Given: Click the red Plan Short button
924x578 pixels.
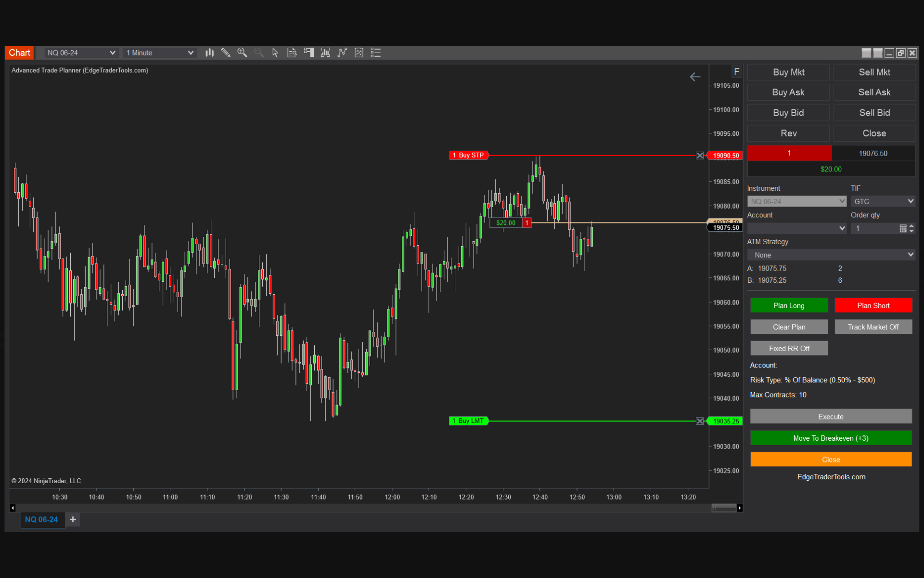Looking at the screenshot, I should click(873, 305).
